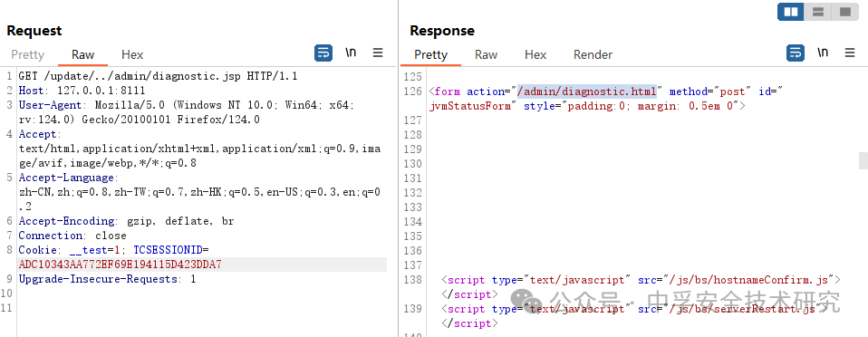Open the Response panel hamburger menu
Image resolution: width=868 pixels, height=337 pixels.
850,53
